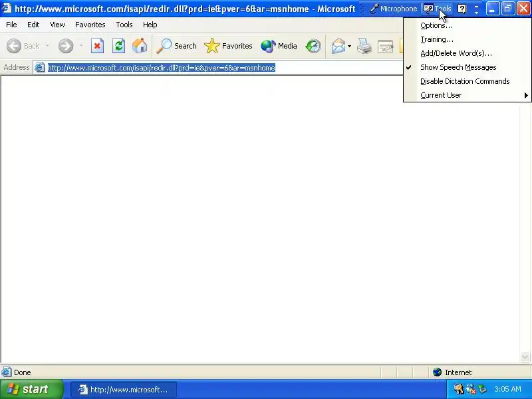This screenshot has width=532, height=399.
Task: Stop page loading with red X icon
Action: pos(97,46)
